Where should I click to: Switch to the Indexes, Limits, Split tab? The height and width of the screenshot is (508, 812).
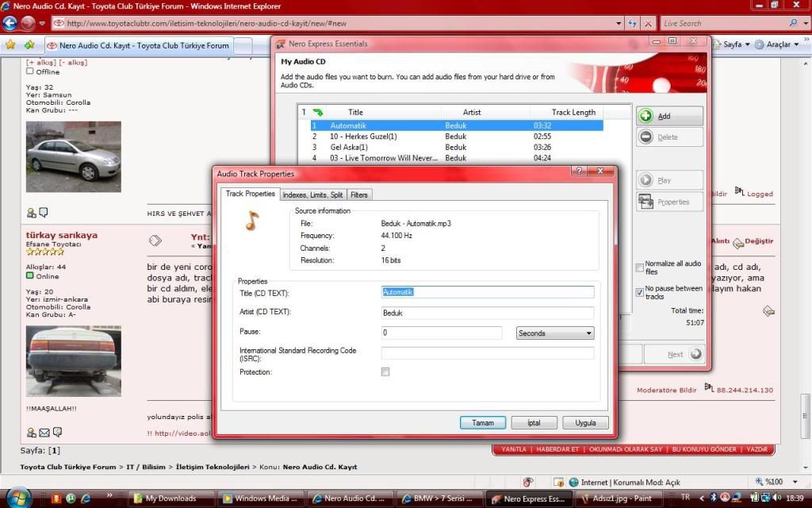click(x=312, y=194)
